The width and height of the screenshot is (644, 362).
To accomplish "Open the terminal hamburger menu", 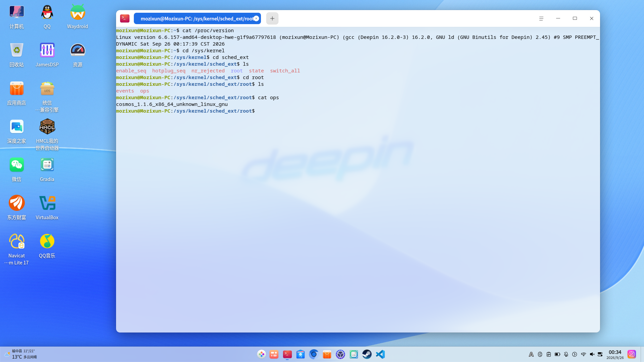I will coord(541,18).
